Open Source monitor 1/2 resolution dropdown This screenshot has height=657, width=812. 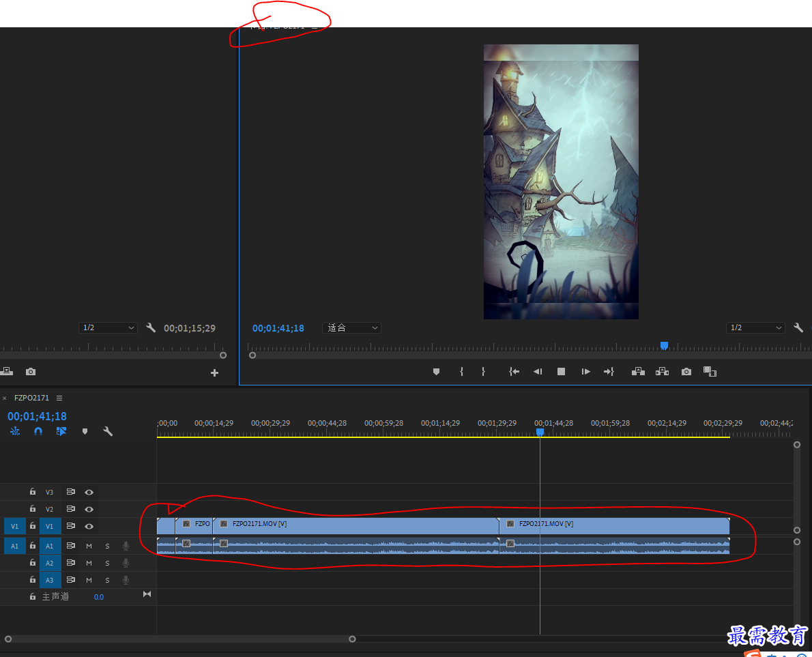click(x=108, y=327)
